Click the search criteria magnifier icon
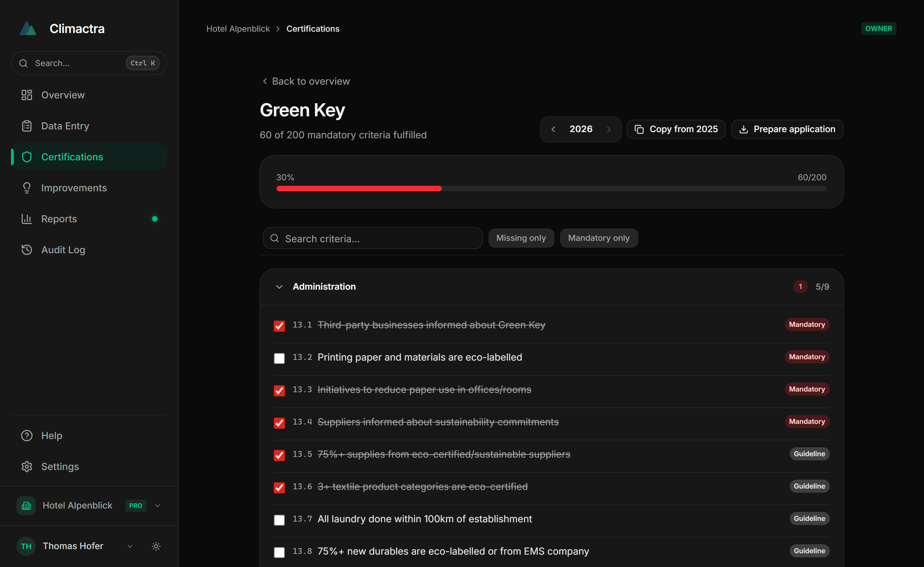The height and width of the screenshot is (567, 924). click(275, 238)
